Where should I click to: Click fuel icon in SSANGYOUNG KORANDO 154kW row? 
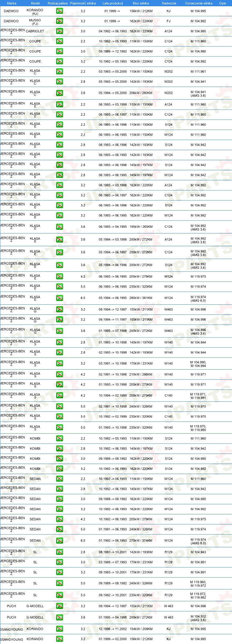[x=59, y=629]
